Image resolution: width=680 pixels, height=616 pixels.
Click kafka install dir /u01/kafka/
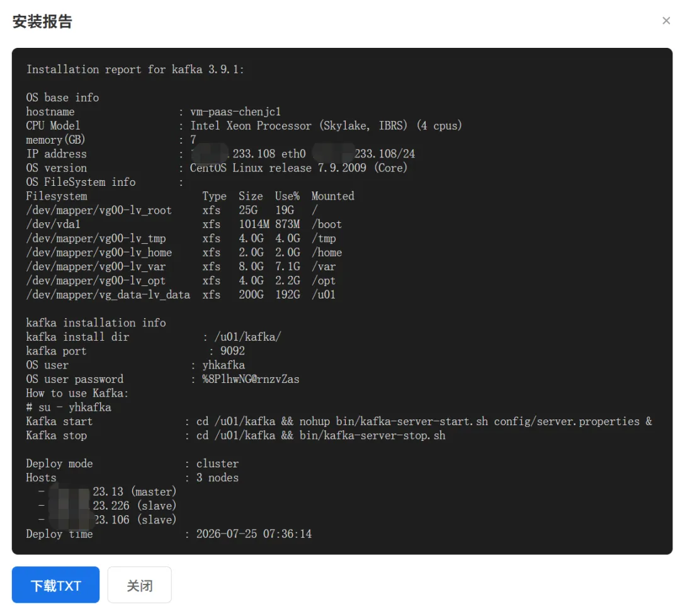(247, 336)
